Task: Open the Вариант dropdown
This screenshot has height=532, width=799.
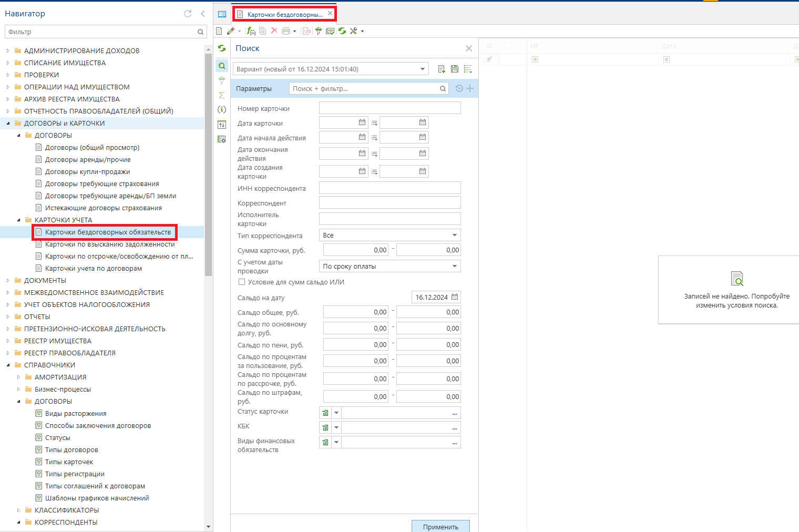Action: tap(423, 69)
